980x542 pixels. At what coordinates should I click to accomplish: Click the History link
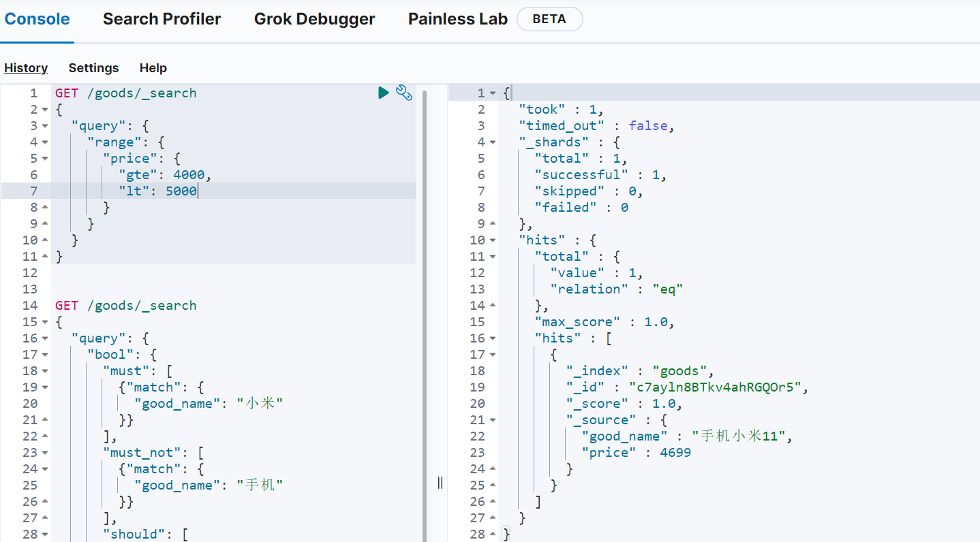point(26,68)
